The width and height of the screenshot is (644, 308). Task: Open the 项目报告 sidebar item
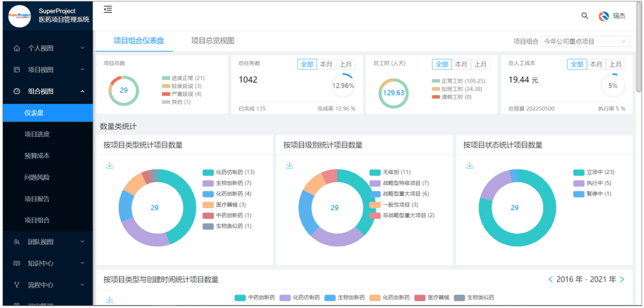coord(48,199)
